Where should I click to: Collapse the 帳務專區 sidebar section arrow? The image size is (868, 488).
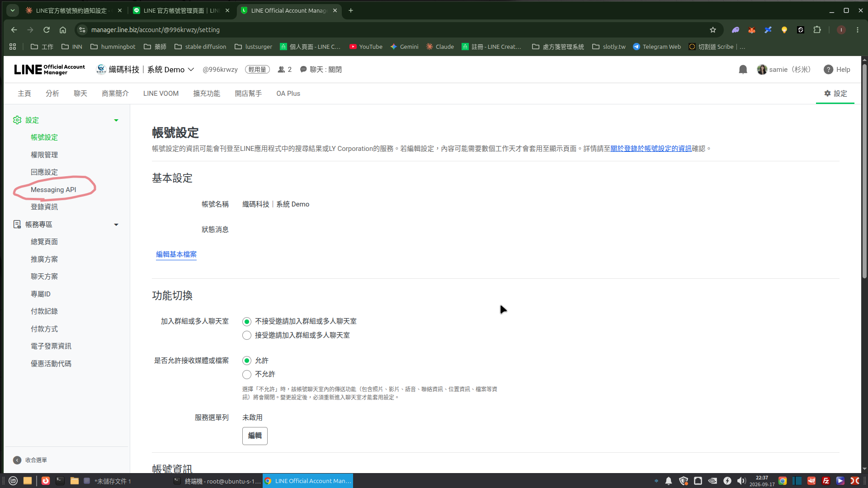point(116,225)
